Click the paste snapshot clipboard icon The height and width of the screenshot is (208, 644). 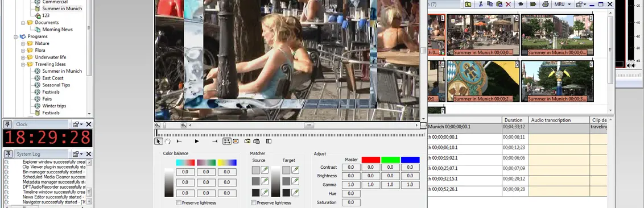pyautogui.click(x=257, y=141)
